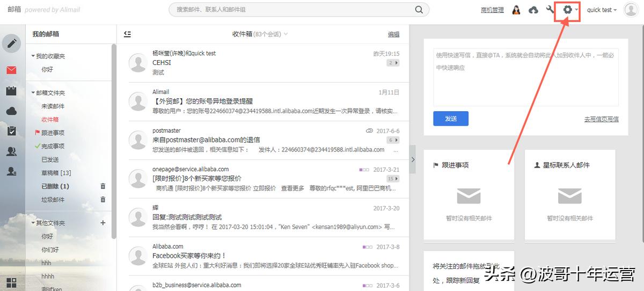Click the quick compose text area
Image resolution: width=644 pixels, height=291 pixels.
pos(526,77)
